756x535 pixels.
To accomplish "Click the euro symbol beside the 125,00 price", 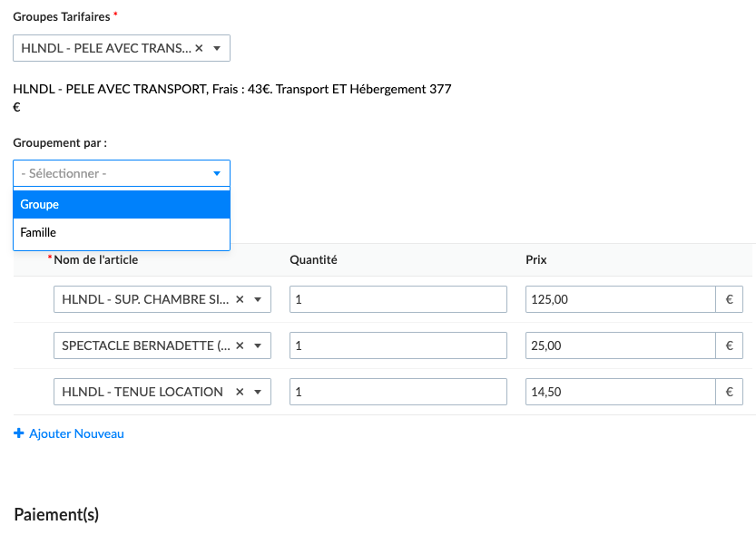I will point(730,299).
